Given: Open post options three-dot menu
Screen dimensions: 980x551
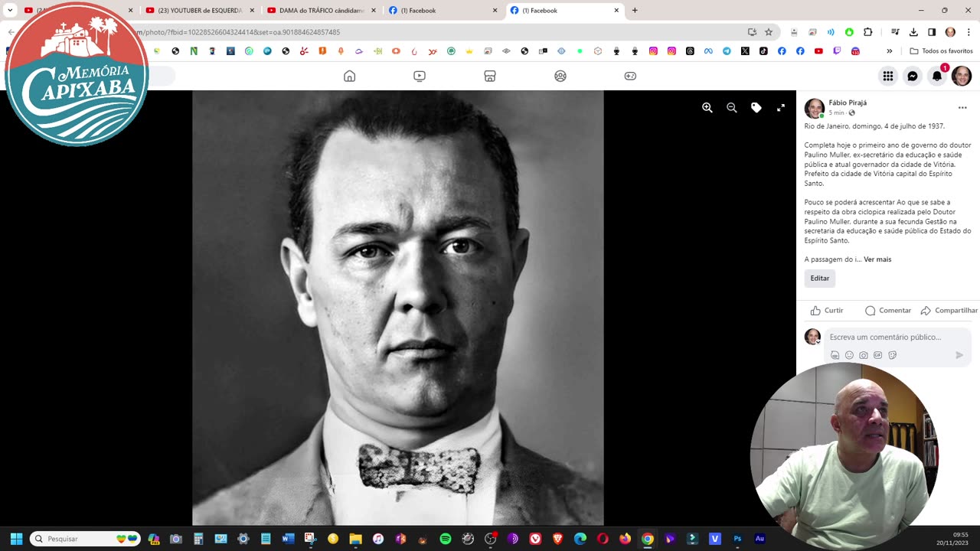Looking at the screenshot, I should [962, 108].
